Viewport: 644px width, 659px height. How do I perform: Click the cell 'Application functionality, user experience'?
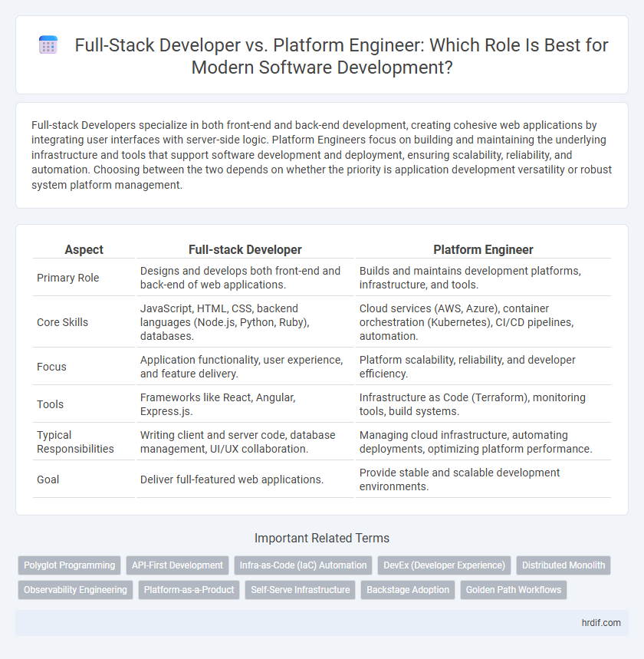245,367
